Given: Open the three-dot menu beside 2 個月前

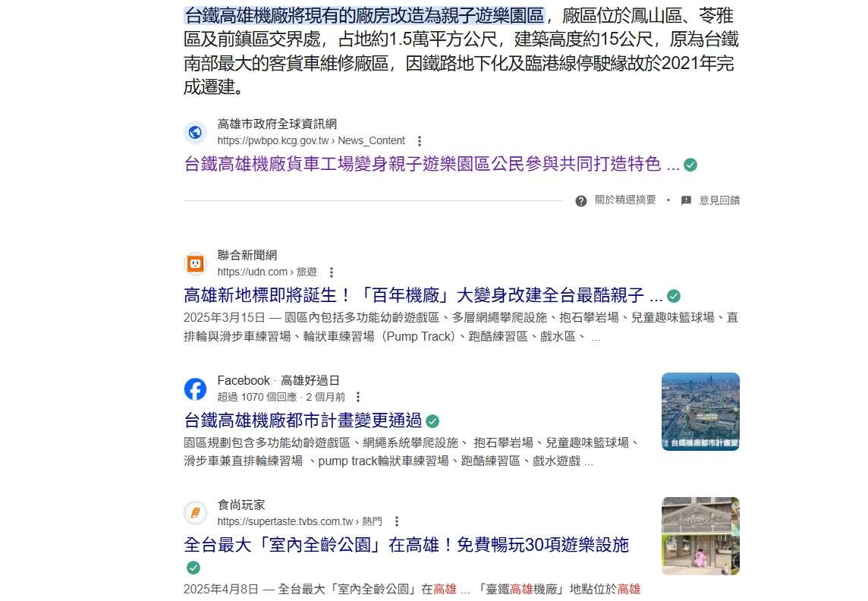Looking at the screenshot, I should tap(358, 397).
